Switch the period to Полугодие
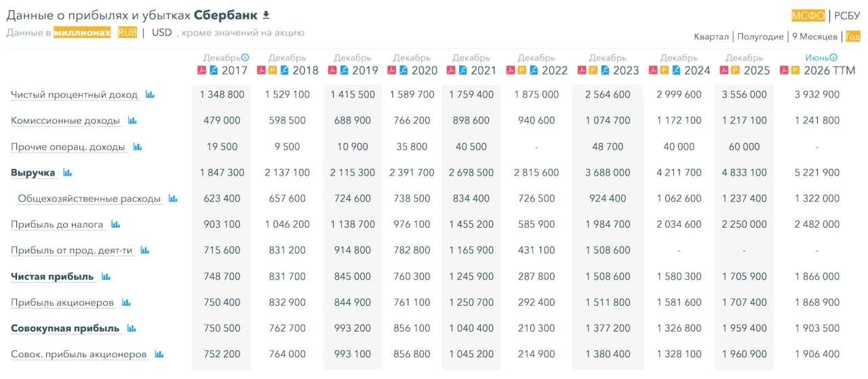 point(760,37)
